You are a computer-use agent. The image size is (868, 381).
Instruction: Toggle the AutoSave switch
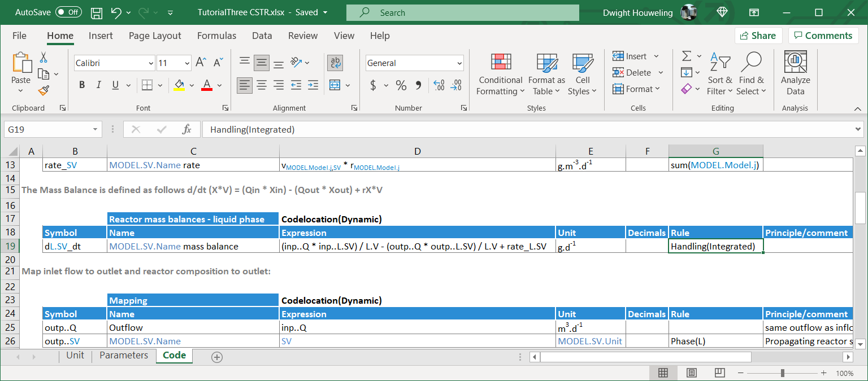(68, 12)
